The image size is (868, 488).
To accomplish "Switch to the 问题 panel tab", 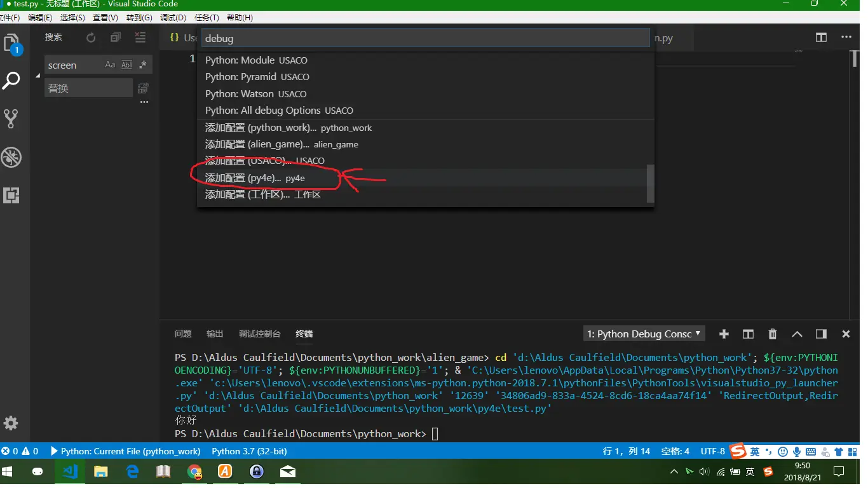I will coord(183,334).
